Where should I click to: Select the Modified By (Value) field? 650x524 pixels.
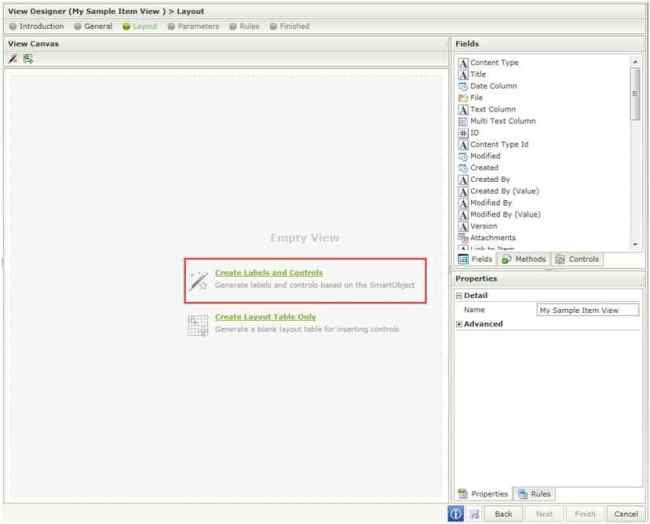point(505,214)
